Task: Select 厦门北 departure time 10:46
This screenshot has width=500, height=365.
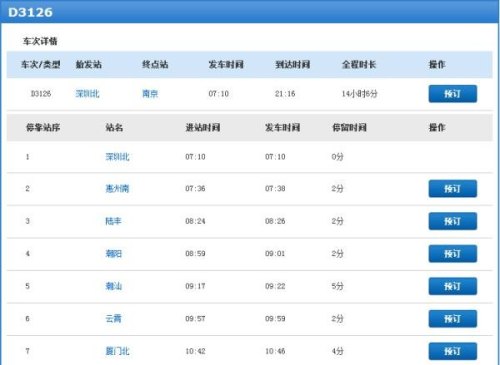Action: click(x=275, y=351)
